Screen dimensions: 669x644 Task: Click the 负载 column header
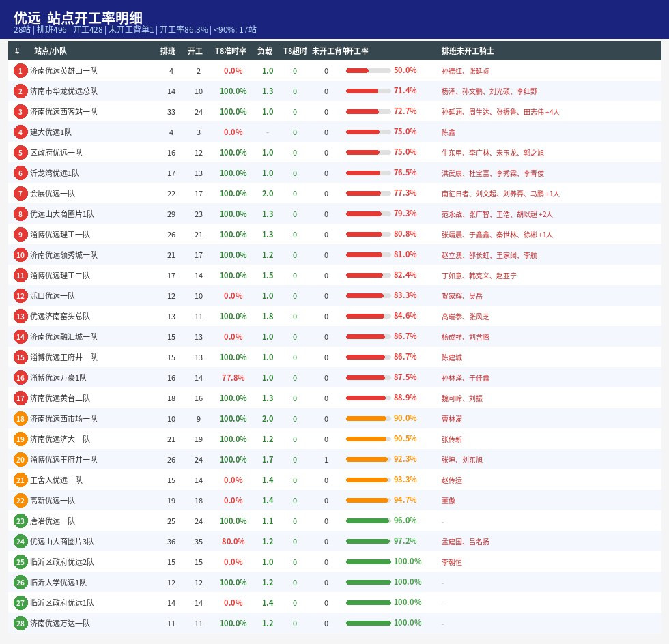pyautogui.click(x=265, y=50)
